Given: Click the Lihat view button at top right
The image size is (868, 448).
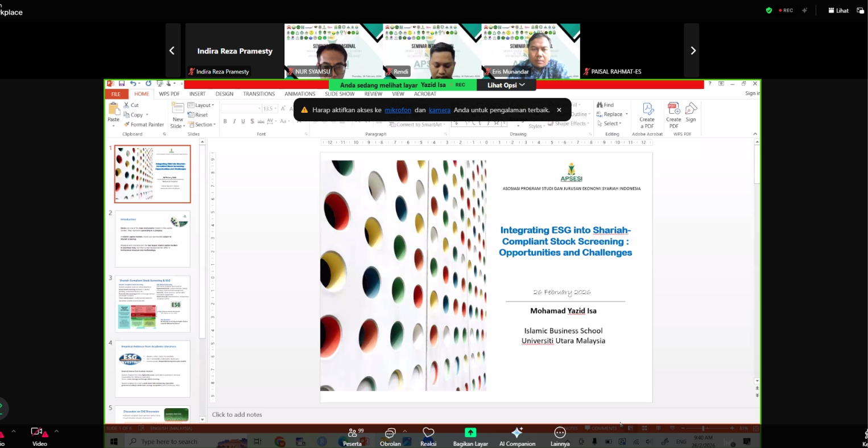Looking at the screenshot, I should point(838,10).
